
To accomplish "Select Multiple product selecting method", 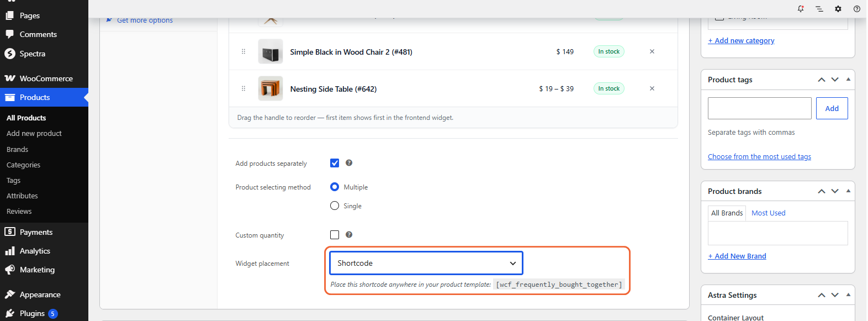I will click(335, 187).
